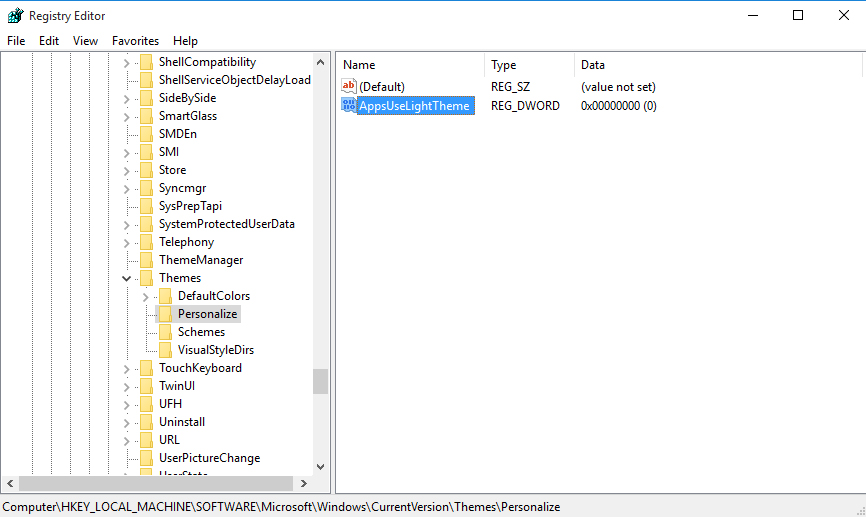Click the ShellCompatibility folder icon
The width and height of the screenshot is (866, 517).
point(146,62)
